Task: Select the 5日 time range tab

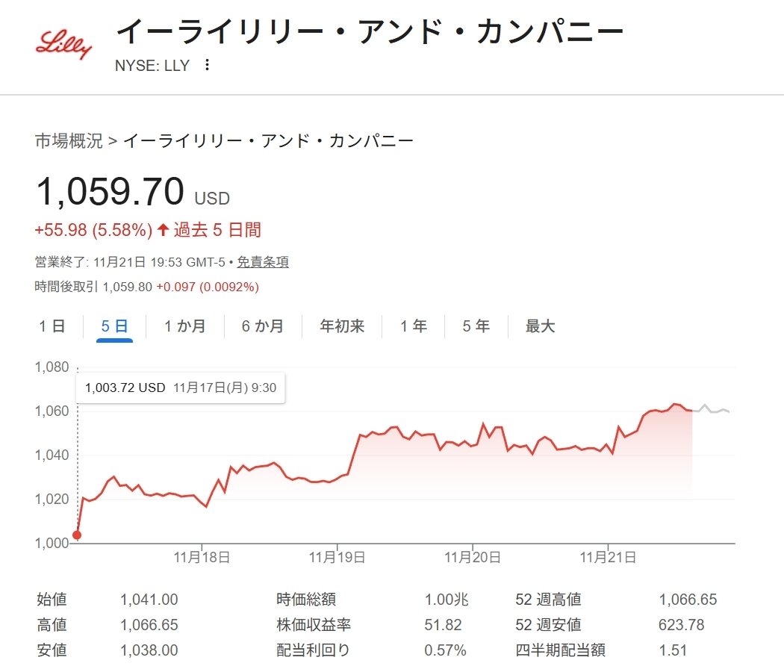Action: (x=114, y=326)
